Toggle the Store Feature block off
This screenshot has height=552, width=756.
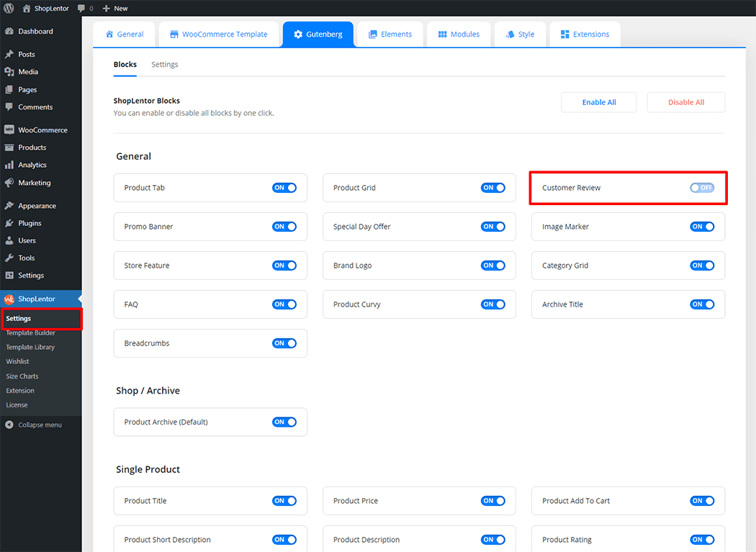[284, 266]
